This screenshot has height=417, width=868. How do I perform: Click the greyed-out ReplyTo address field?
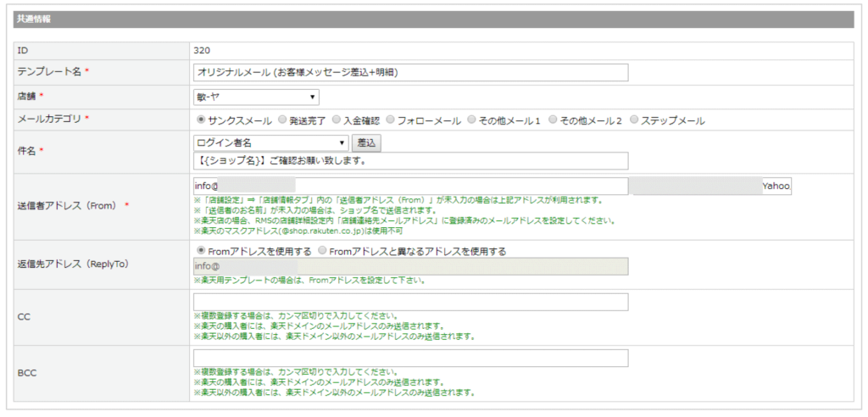[x=410, y=267]
